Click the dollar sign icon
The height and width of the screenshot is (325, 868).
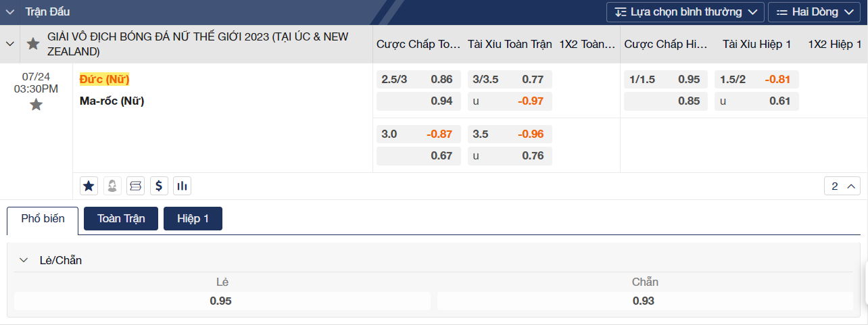[x=158, y=185]
